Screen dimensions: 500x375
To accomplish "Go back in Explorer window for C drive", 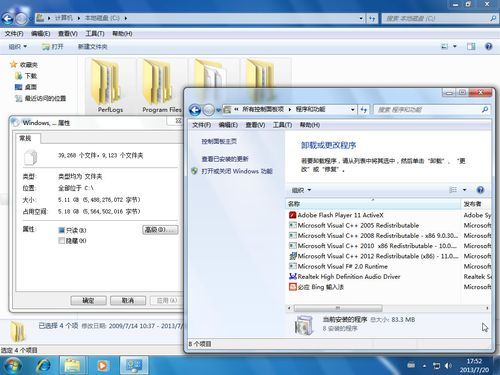I will point(8,18).
